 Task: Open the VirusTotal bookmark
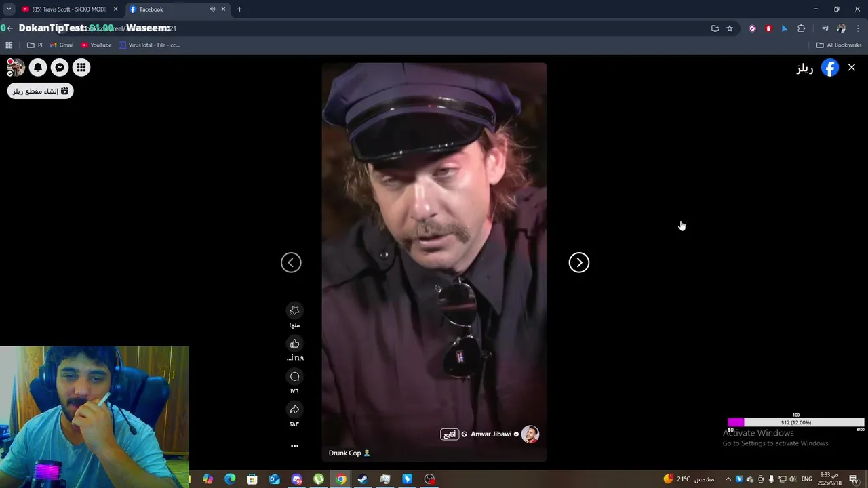[x=149, y=45]
